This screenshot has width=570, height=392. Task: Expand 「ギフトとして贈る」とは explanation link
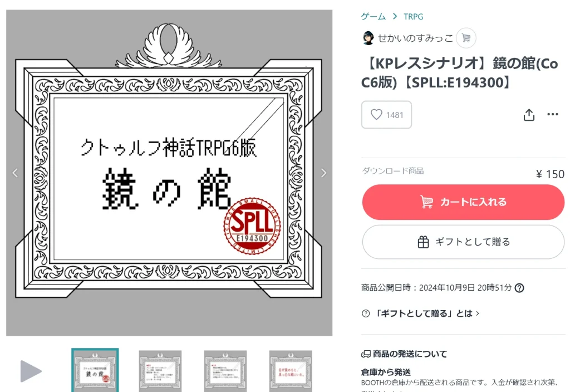click(x=422, y=313)
